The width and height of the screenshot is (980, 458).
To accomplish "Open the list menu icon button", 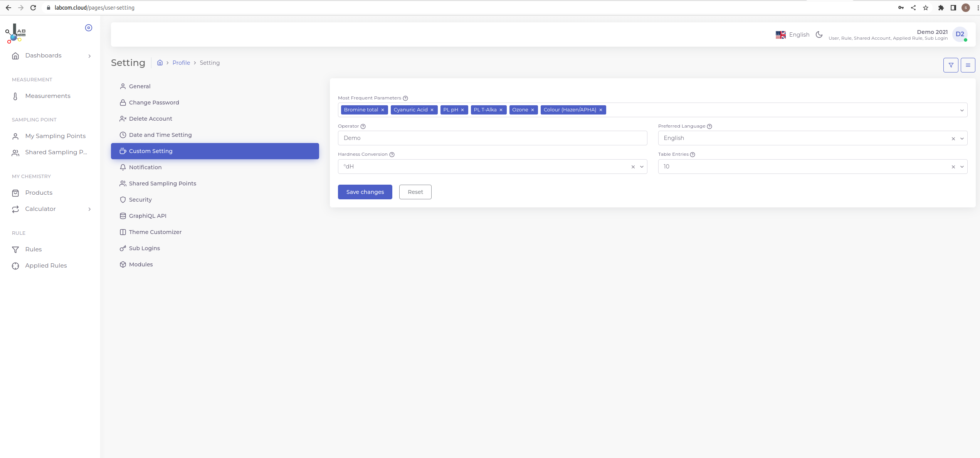I will click(968, 65).
